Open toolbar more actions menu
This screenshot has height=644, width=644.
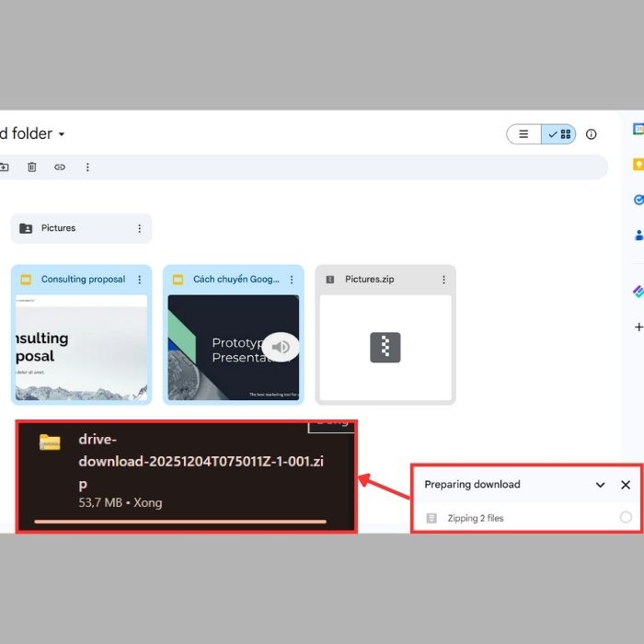tap(87, 167)
